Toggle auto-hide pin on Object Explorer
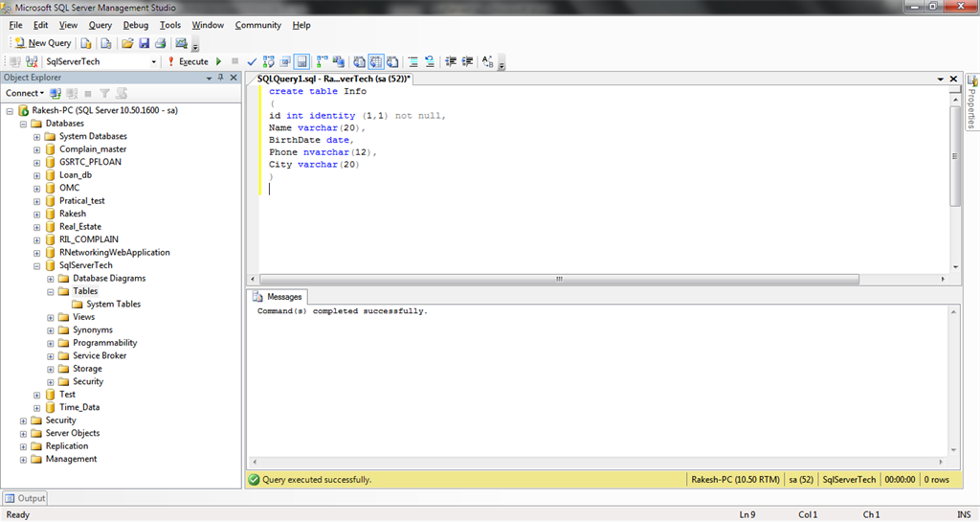980x522 pixels. click(x=221, y=78)
